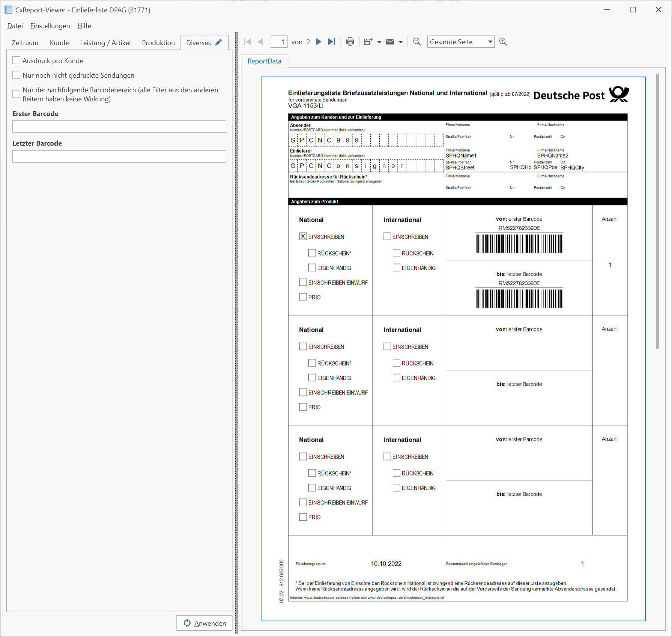This screenshot has width=672, height=637.
Task: Toggle Nur noch nicht gedruckte Sendungen
Action: (16, 75)
